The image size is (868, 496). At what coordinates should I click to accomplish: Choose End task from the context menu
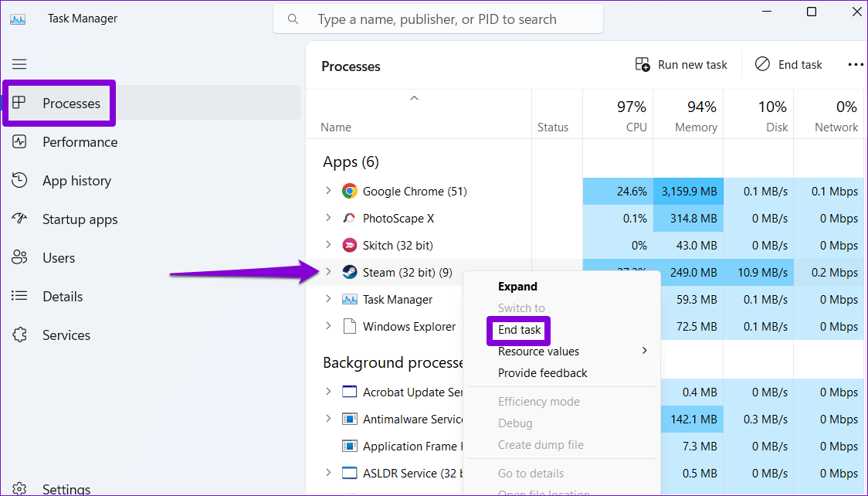tap(518, 330)
